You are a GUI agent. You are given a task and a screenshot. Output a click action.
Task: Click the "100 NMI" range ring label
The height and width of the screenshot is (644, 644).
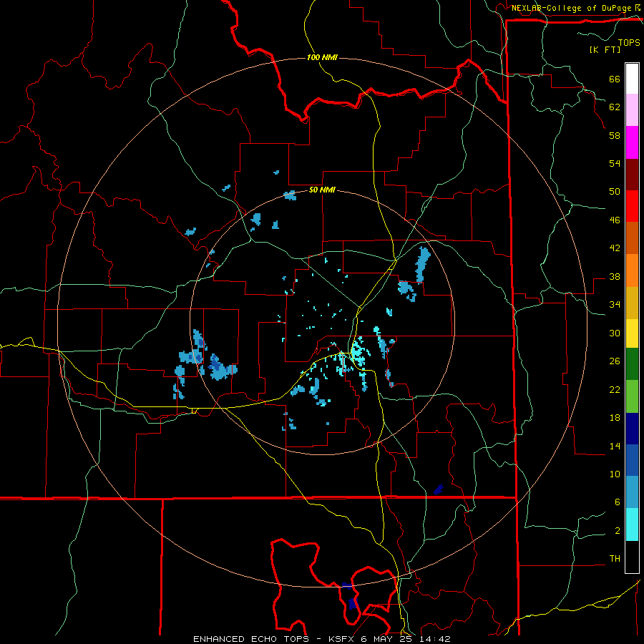pyautogui.click(x=322, y=57)
